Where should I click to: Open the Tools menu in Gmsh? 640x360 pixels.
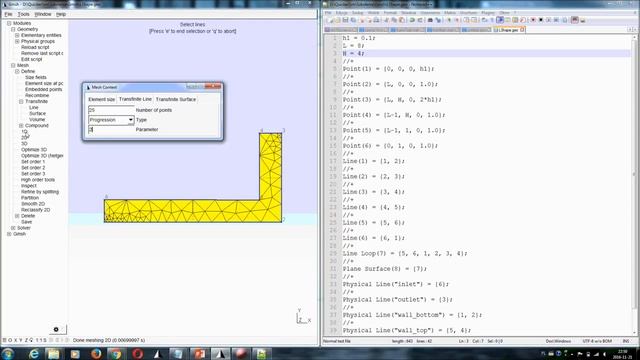[23, 14]
